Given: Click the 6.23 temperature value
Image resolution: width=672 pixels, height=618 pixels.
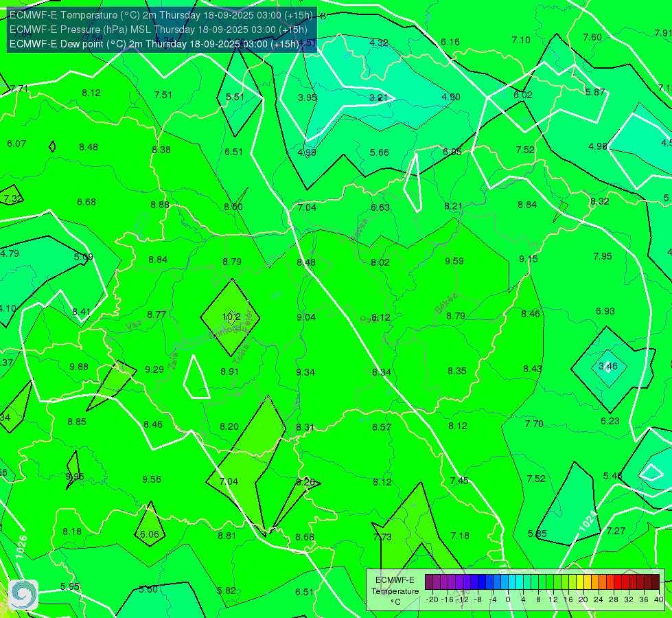Looking at the screenshot, I should pyautogui.click(x=610, y=421).
